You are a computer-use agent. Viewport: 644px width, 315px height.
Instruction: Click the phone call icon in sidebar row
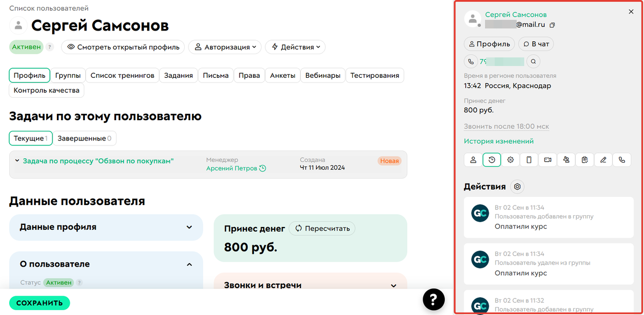pos(621,159)
